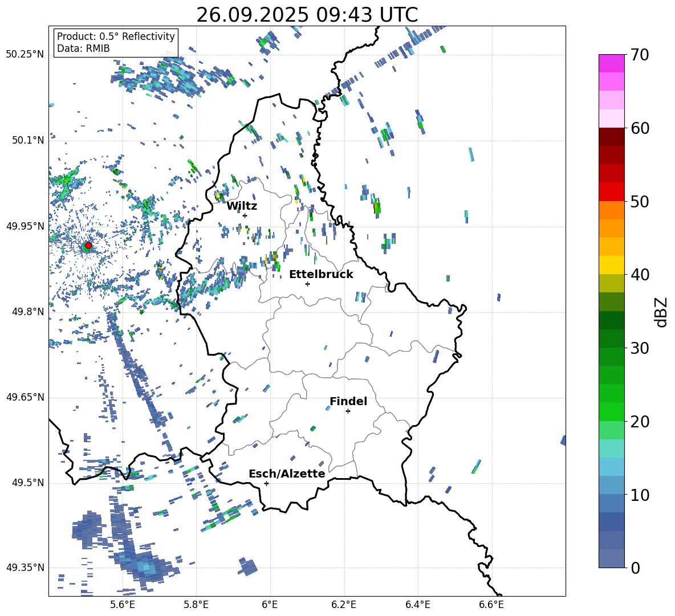Click the 5.8°E longitude label
This screenshot has width=675, height=616.
(x=196, y=605)
